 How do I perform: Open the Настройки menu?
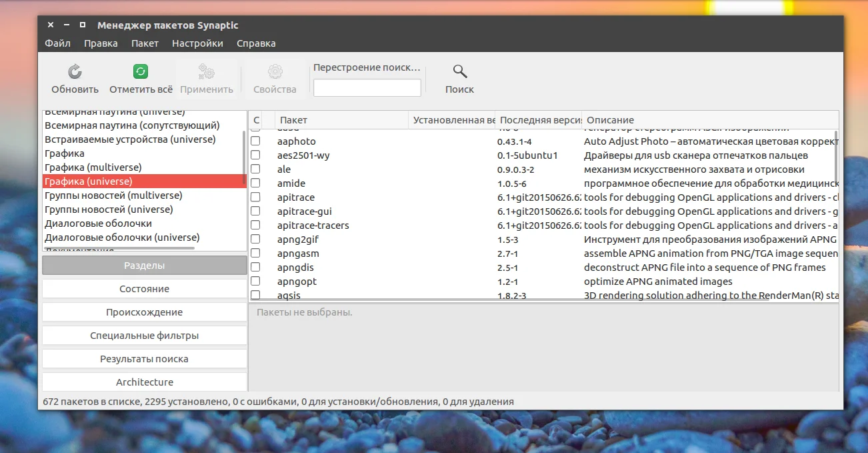pyautogui.click(x=197, y=43)
